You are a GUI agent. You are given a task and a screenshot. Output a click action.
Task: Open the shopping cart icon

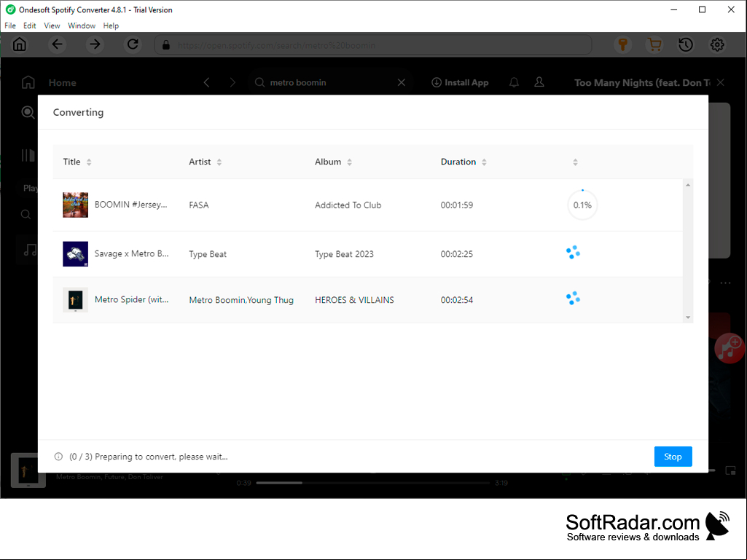(654, 44)
